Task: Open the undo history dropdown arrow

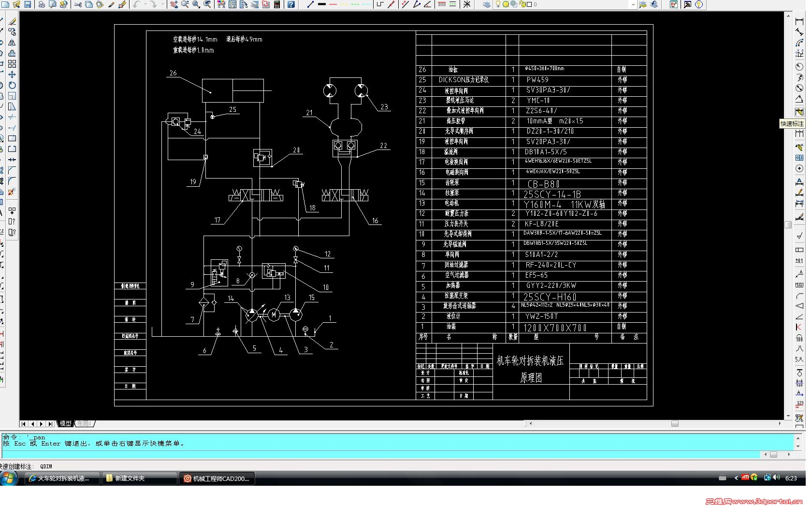Action: 145,4
